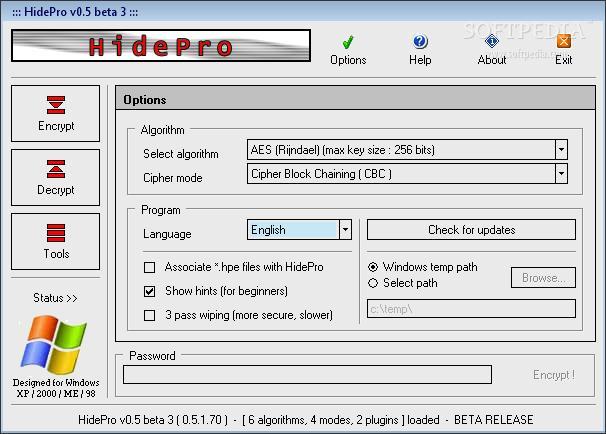606x434 pixels.
Task: Click the Help label in top toolbar
Action: (x=420, y=60)
